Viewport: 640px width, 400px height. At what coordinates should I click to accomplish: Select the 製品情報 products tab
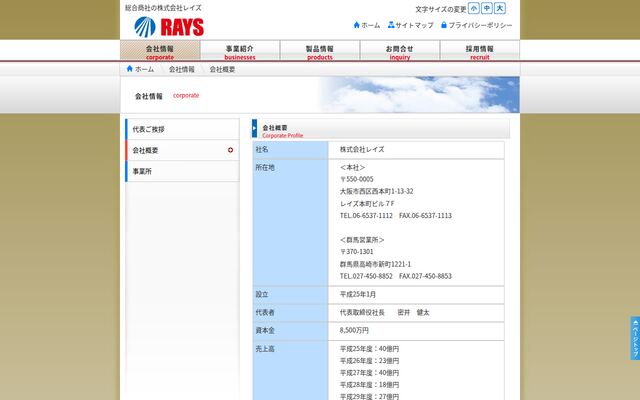point(320,51)
